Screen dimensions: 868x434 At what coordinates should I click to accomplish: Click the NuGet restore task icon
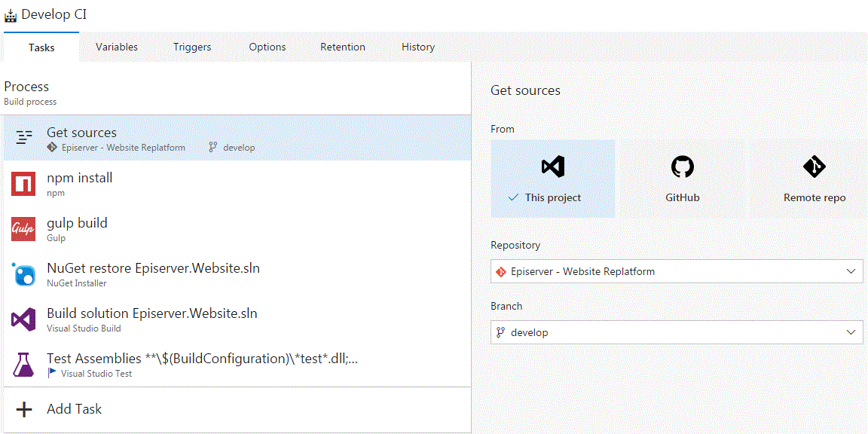pyautogui.click(x=23, y=274)
